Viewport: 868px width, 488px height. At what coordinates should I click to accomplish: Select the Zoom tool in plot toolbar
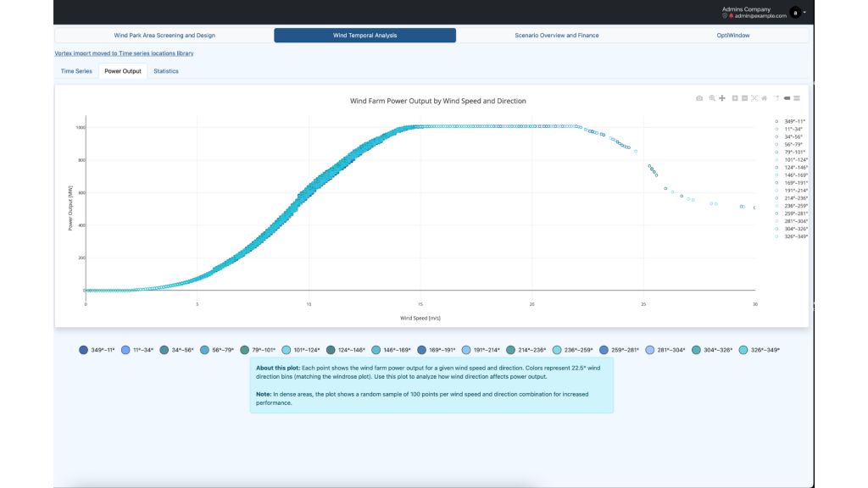pyautogui.click(x=712, y=98)
